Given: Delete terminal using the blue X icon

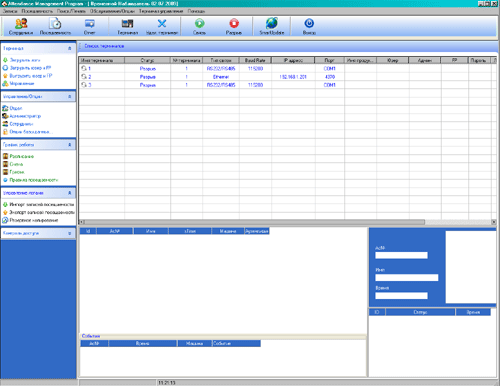Looking at the screenshot, I should point(162,26).
